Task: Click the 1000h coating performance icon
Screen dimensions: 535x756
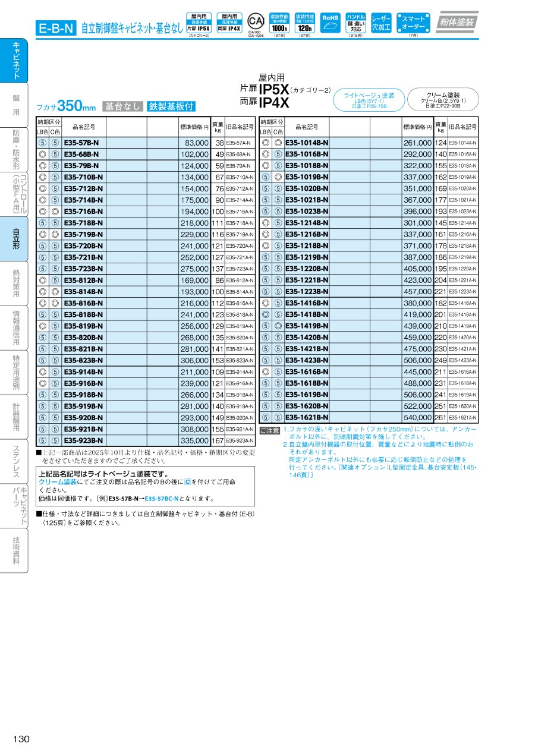Action: pyautogui.click(x=279, y=23)
